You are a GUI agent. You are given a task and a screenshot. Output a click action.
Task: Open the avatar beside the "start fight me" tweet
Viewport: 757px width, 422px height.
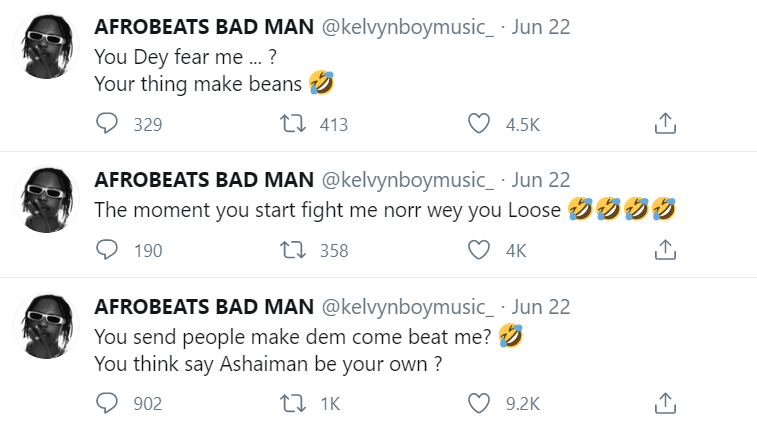tap(46, 200)
